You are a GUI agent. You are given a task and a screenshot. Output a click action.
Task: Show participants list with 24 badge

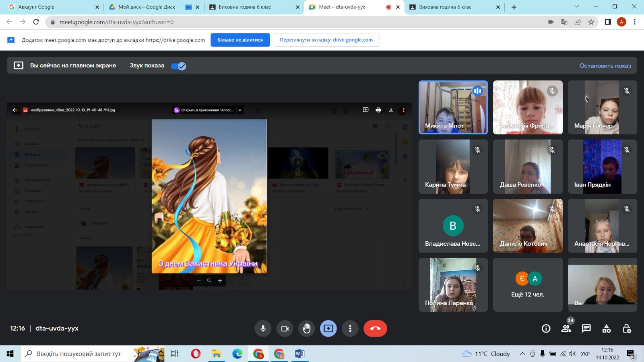(x=566, y=329)
